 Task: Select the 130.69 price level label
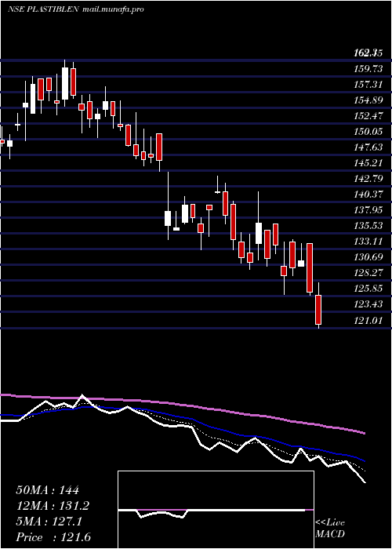pos(368,256)
